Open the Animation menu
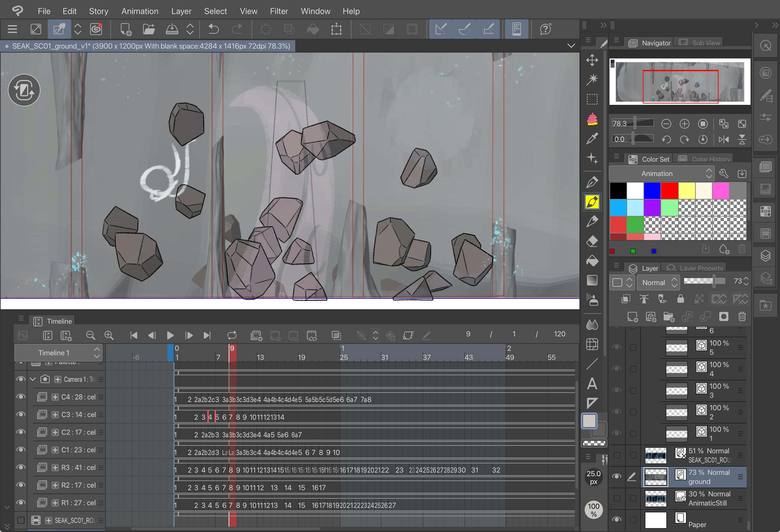Viewport: 780px width, 532px height. [x=139, y=11]
